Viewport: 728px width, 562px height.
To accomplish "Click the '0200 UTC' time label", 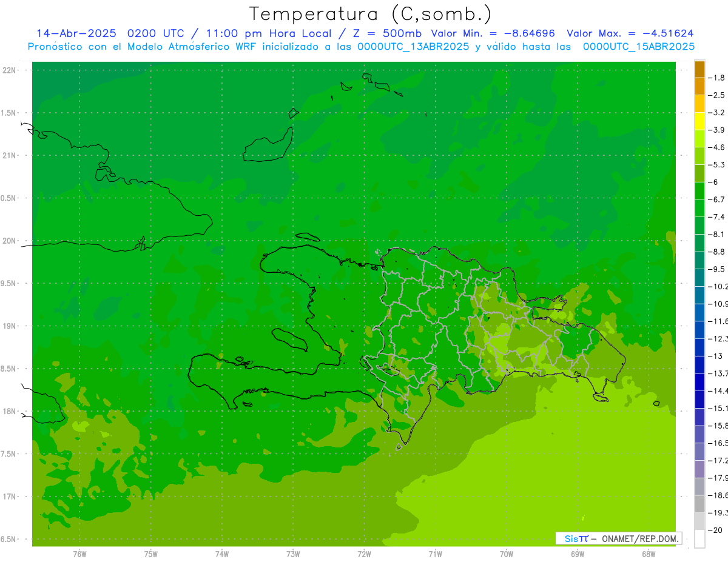I will pos(157,33).
